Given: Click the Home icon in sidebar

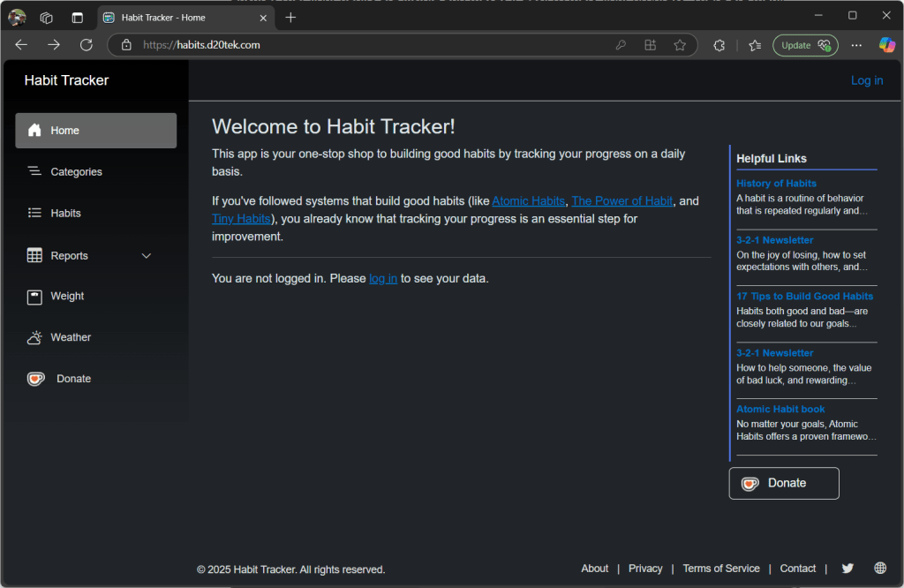Looking at the screenshot, I should [34, 131].
